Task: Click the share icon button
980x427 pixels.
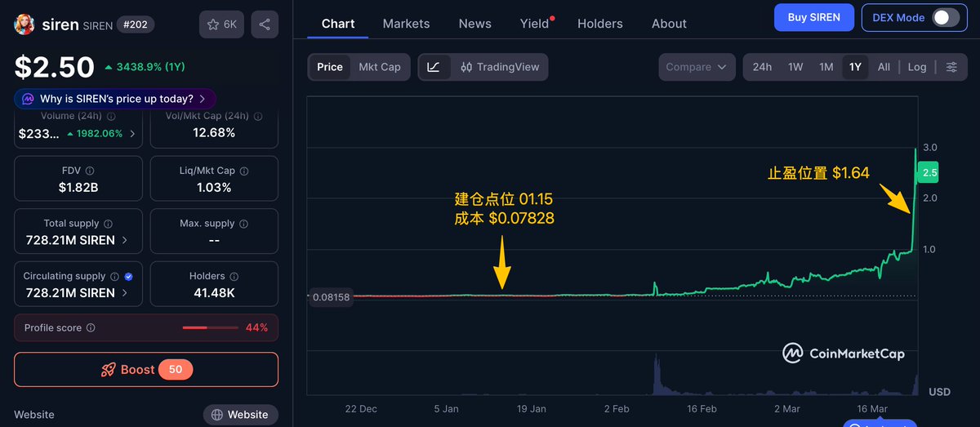Action: (x=265, y=24)
